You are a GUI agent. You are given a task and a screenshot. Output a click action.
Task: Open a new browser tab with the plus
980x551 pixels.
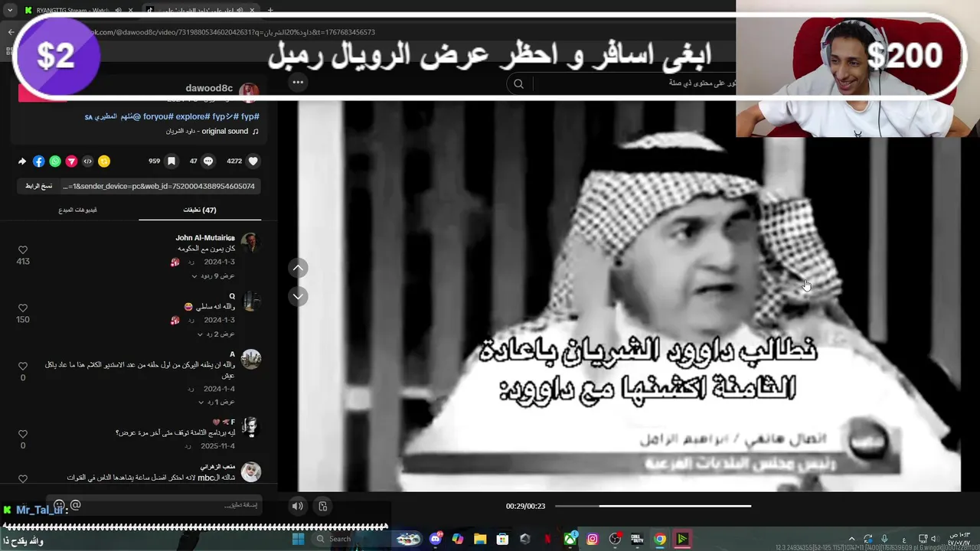point(270,11)
